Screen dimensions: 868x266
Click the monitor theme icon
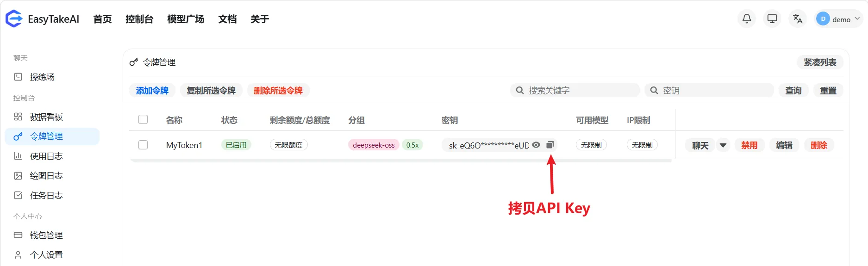[x=772, y=19]
